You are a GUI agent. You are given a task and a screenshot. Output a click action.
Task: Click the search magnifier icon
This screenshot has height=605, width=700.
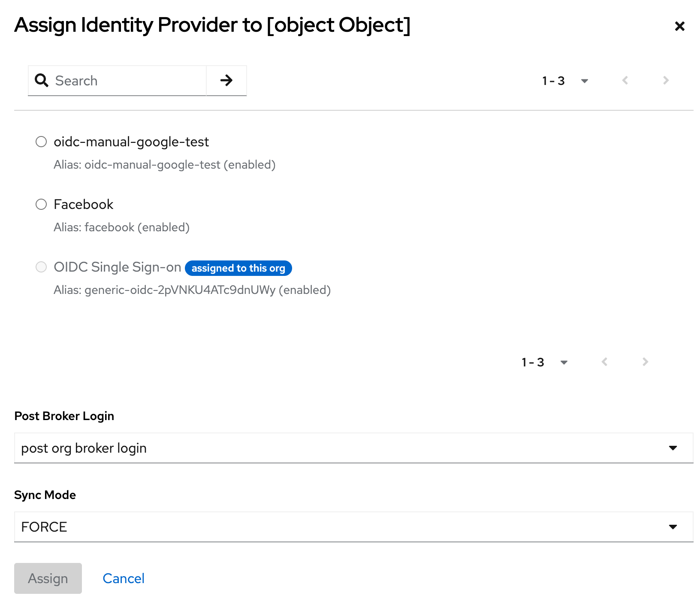coord(42,80)
